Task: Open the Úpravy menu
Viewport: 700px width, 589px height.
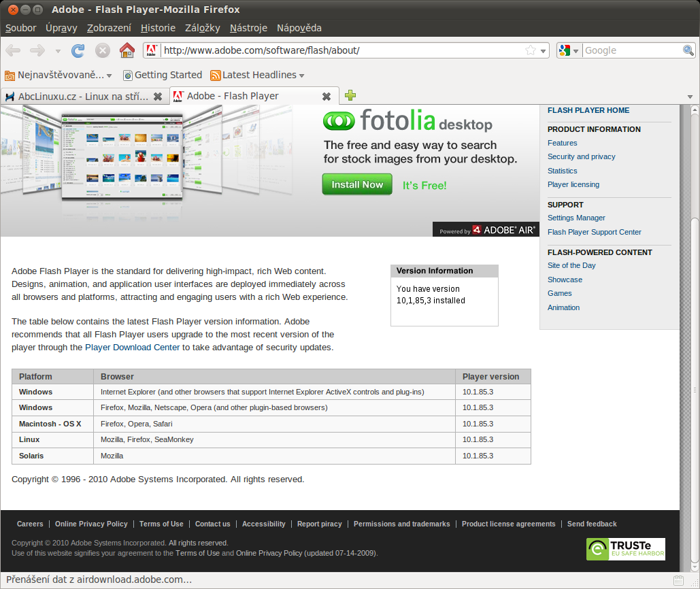Action: 61,28
